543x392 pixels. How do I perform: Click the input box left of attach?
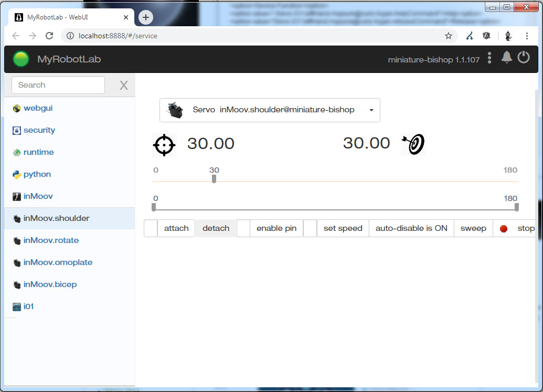click(x=151, y=228)
